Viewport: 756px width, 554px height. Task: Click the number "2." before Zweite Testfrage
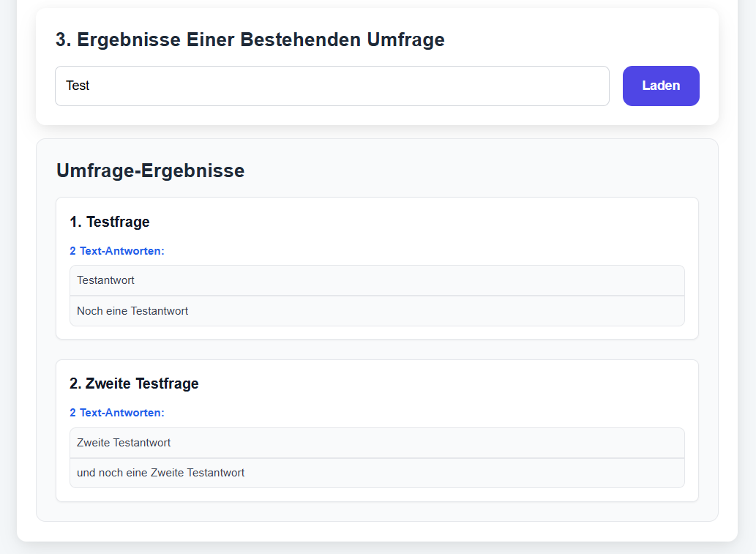pyautogui.click(x=75, y=383)
